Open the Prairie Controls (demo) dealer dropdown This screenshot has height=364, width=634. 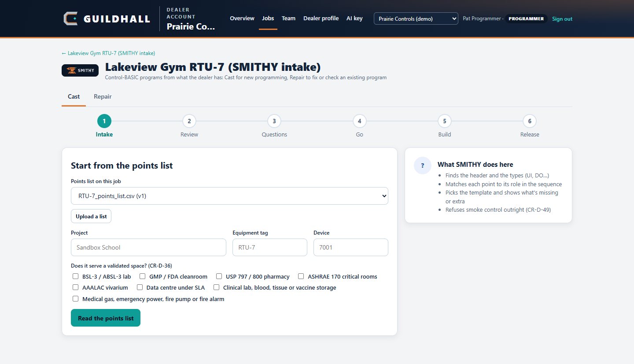(x=416, y=18)
